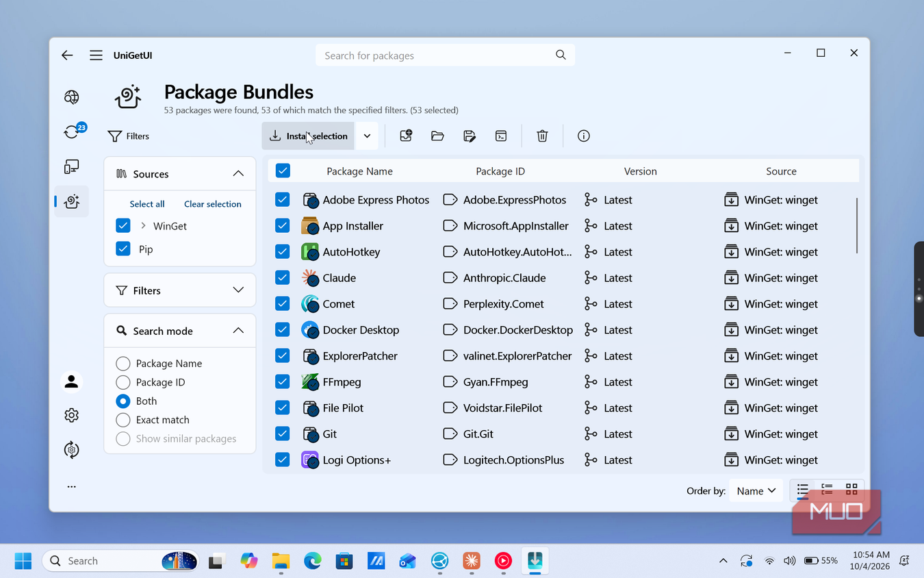Sort by the Source column header
The height and width of the screenshot is (578, 924).
781,171
